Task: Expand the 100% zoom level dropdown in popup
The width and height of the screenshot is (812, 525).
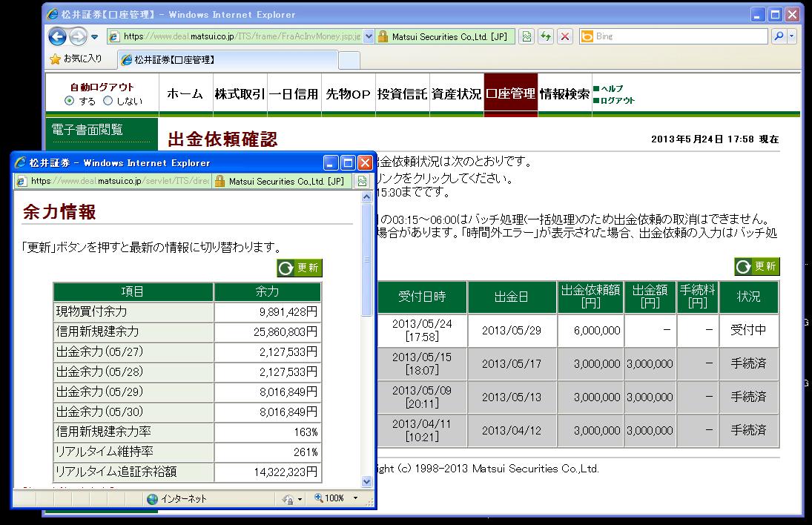Action: [355, 498]
